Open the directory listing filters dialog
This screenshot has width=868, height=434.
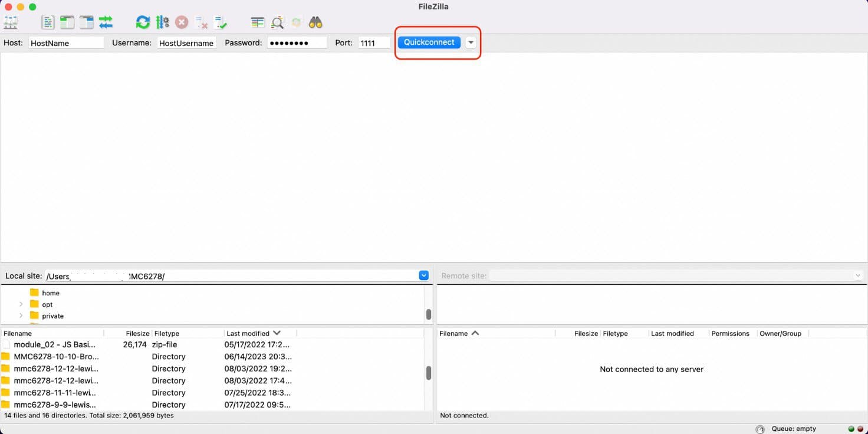tap(258, 23)
